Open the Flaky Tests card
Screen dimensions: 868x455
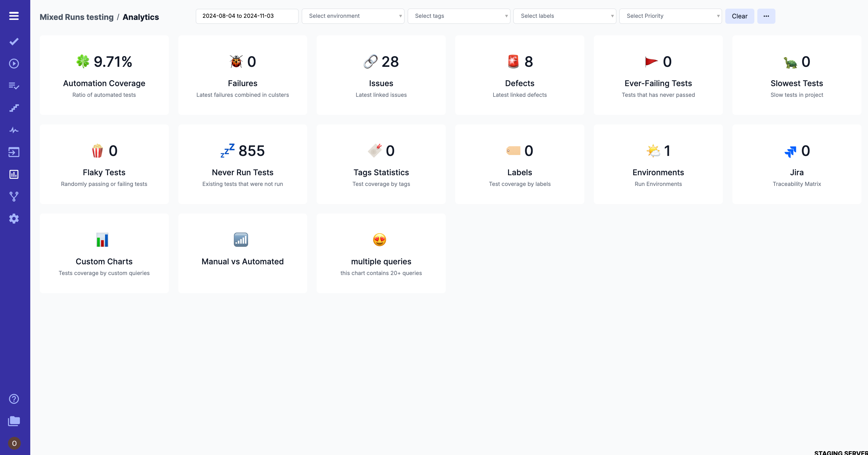(104, 164)
